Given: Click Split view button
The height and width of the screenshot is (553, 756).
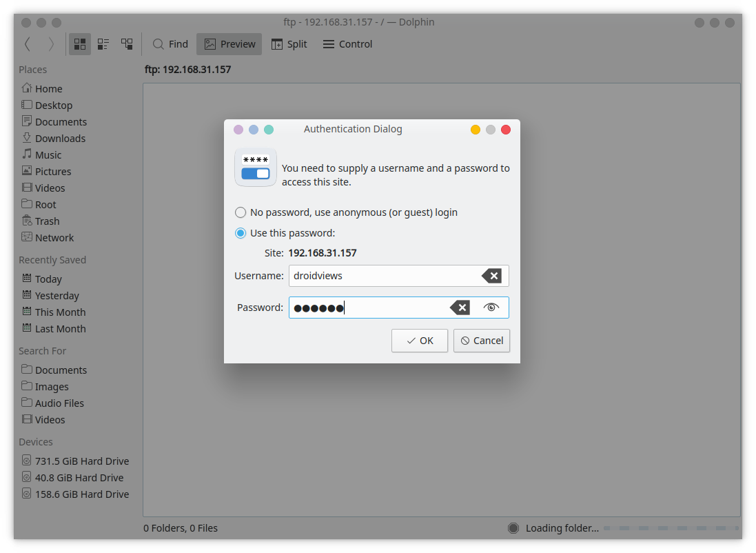Looking at the screenshot, I should tap(289, 44).
